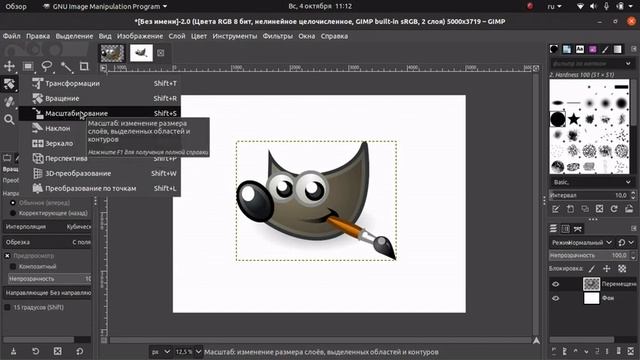Open the Layers tab icon
The width and height of the screenshot is (640, 360).
(553, 229)
